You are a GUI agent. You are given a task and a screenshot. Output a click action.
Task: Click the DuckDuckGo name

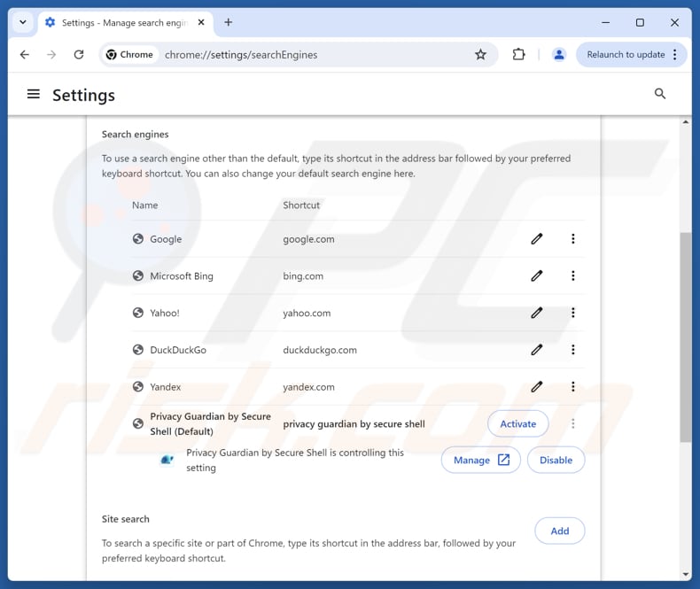tap(178, 350)
